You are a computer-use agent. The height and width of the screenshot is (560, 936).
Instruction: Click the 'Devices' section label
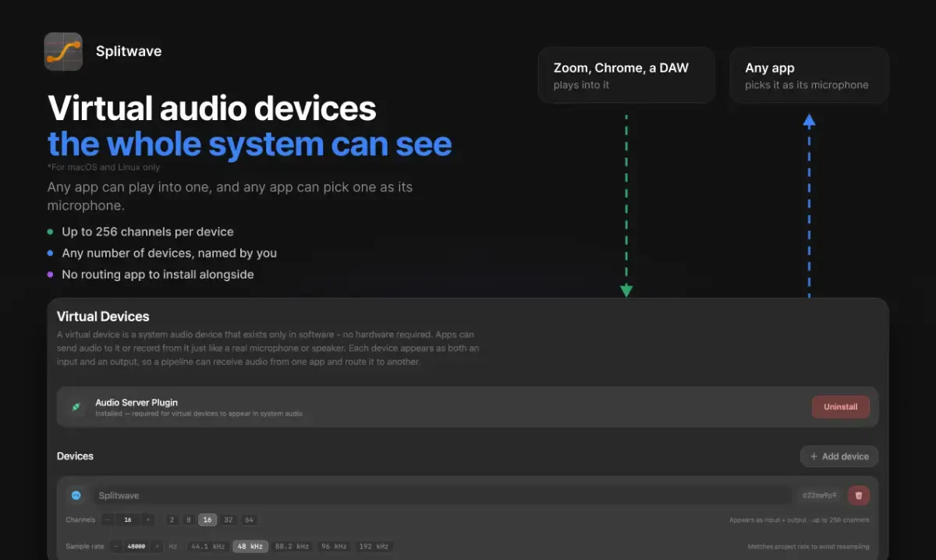[76, 456]
